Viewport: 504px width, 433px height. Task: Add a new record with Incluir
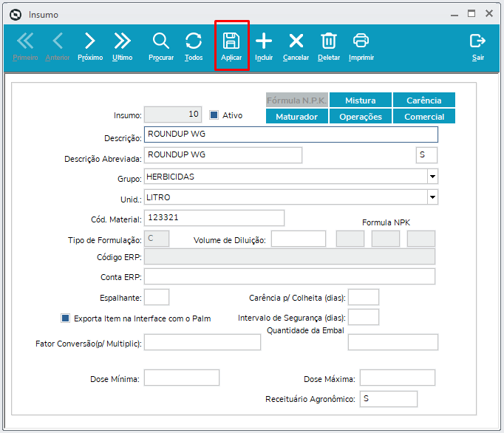click(264, 41)
